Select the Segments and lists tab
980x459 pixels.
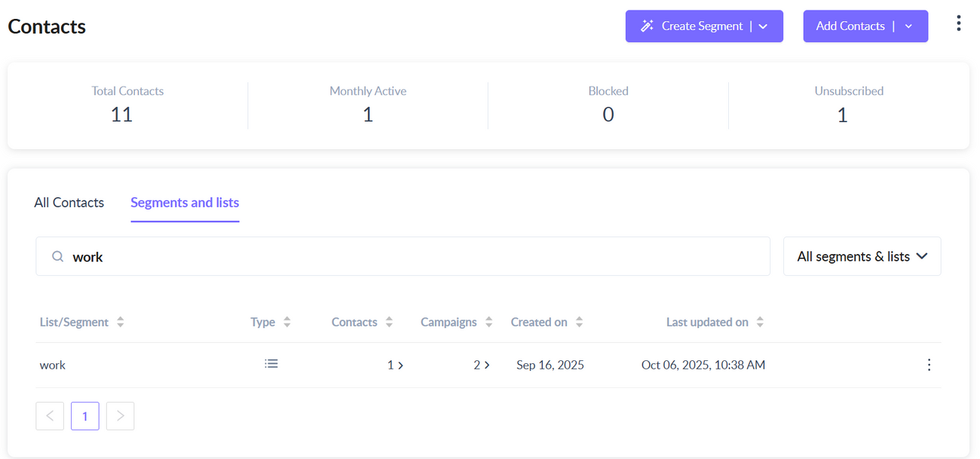click(185, 203)
